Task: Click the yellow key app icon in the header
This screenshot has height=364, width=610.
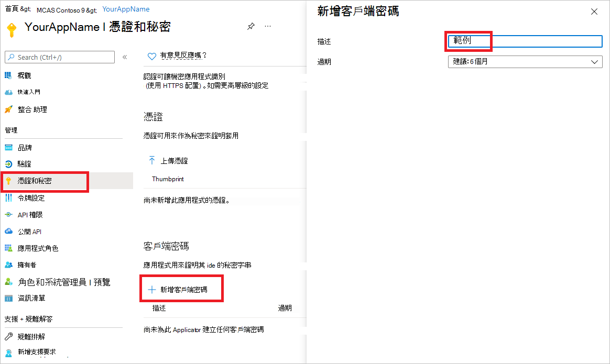Action: [x=12, y=29]
